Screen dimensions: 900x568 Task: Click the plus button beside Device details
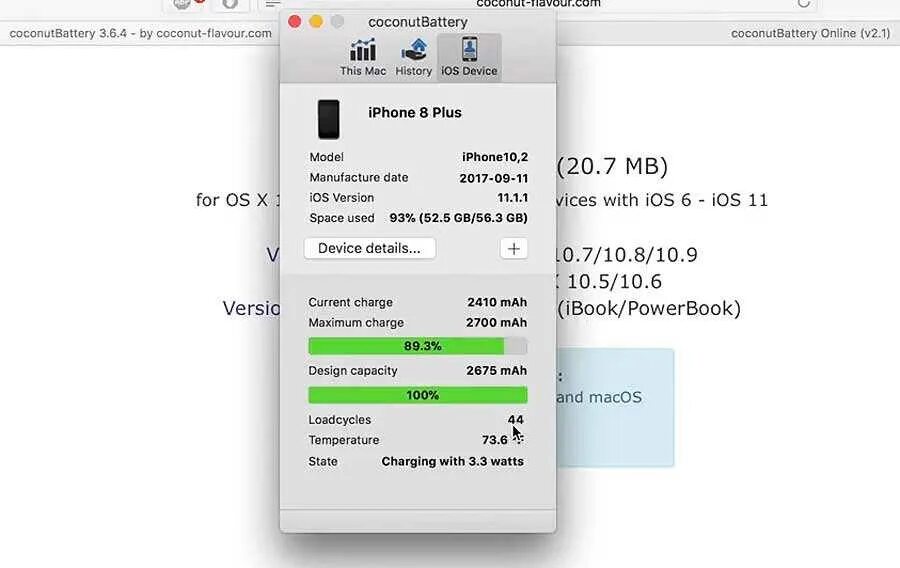(514, 248)
